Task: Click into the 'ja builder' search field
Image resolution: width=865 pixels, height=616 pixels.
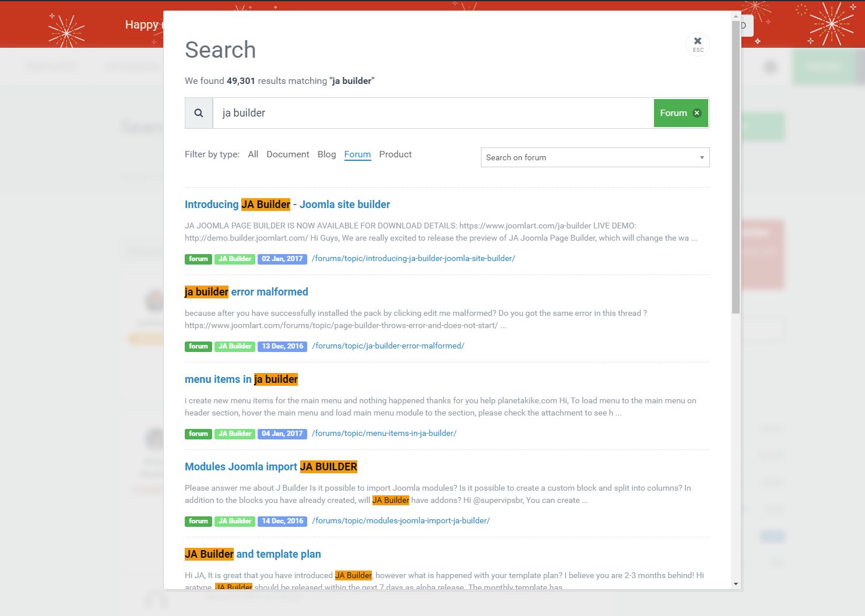Action: point(433,113)
